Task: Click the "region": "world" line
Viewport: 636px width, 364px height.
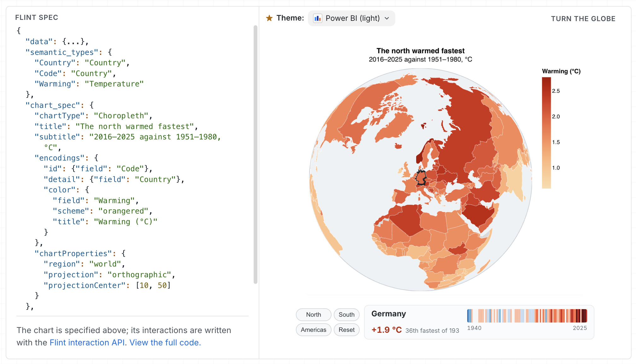Action: [84, 264]
